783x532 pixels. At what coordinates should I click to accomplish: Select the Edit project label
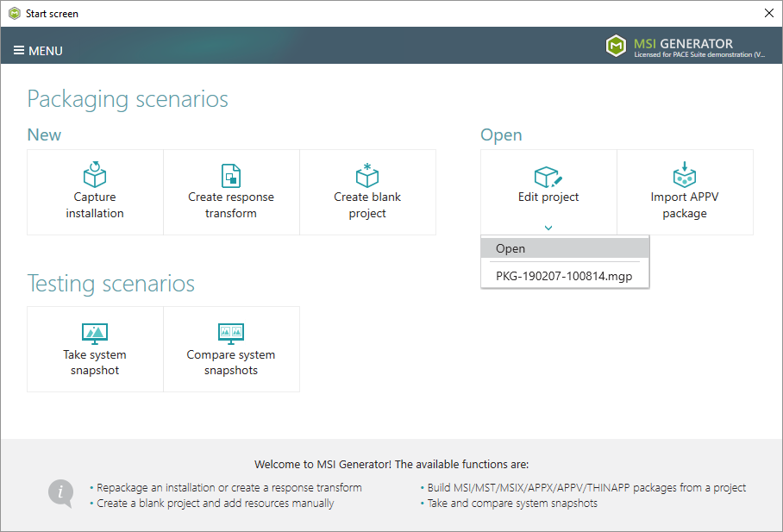pyautogui.click(x=548, y=197)
